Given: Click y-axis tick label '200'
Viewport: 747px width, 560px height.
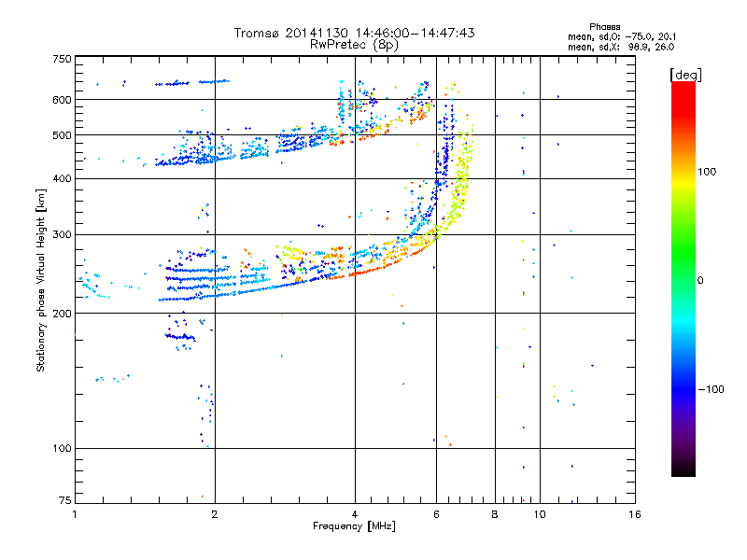Looking at the screenshot, I should [x=62, y=314].
